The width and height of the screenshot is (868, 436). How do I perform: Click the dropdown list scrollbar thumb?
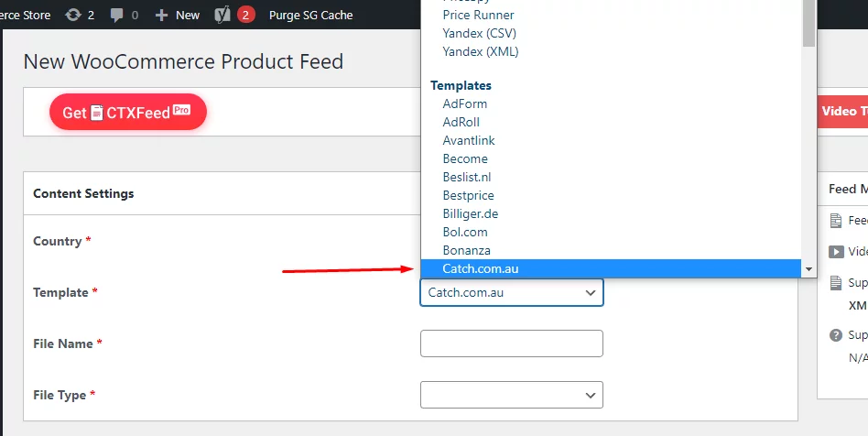pyautogui.click(x=808, y=23)
